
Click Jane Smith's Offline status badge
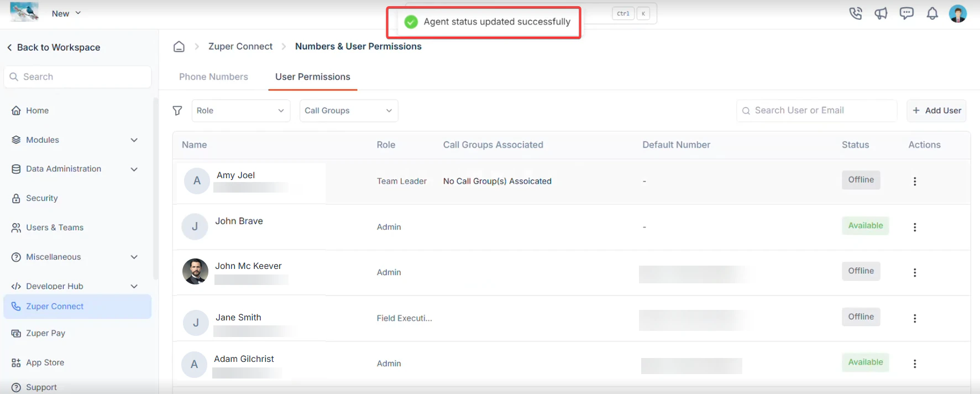click(861, 317)
